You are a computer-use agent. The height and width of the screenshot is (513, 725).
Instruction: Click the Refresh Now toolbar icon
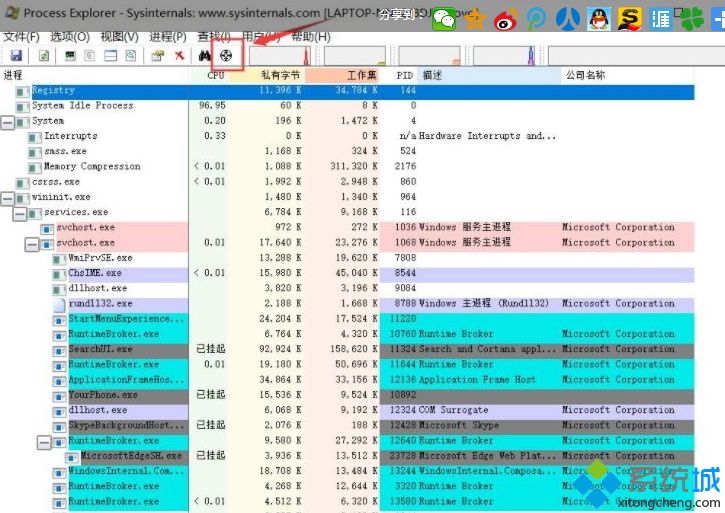point(44,56)
